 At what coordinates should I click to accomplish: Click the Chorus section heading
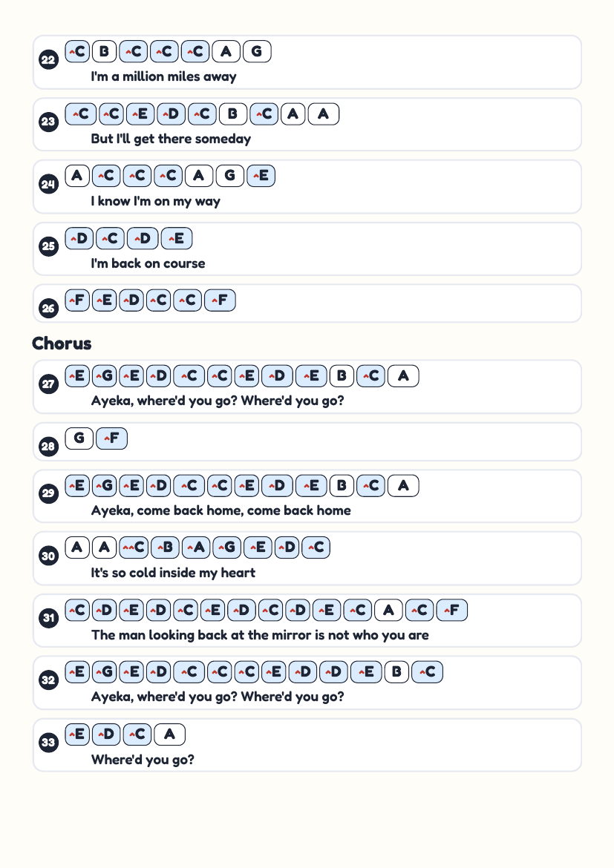coord(62,343)
